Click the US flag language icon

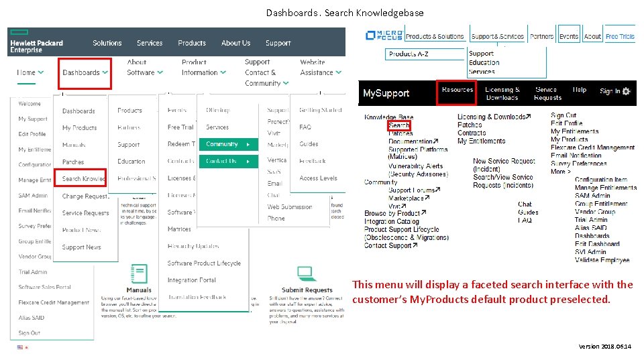(x=20, y=347)
